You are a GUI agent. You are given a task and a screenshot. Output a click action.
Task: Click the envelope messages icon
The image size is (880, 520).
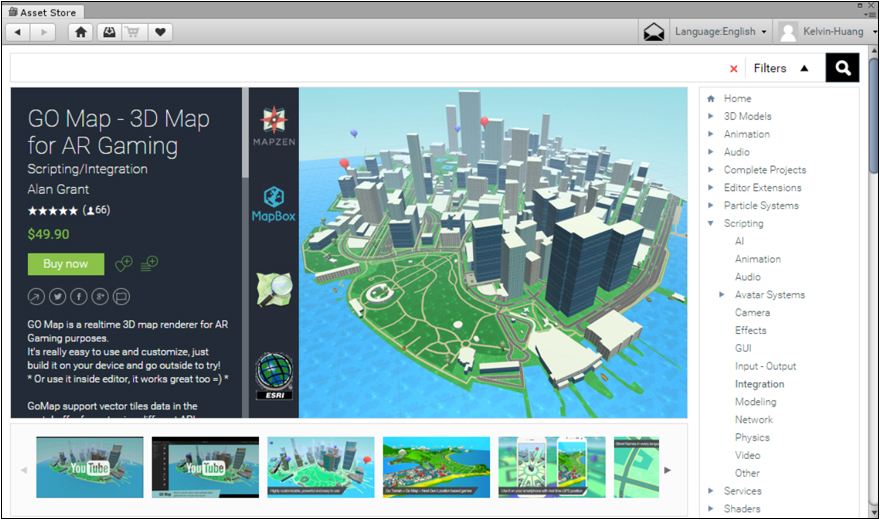pyautogui.click(x=654, y=32)
